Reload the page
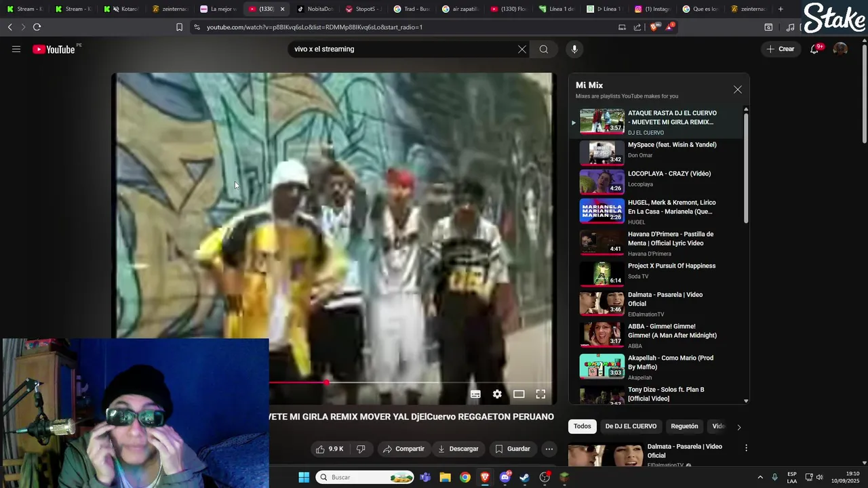This screenshot has width=868, height=488. coord(37,27)
